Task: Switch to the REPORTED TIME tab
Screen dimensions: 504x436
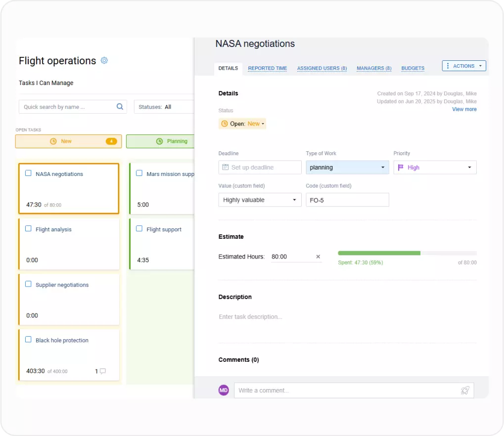Action: 267,68
